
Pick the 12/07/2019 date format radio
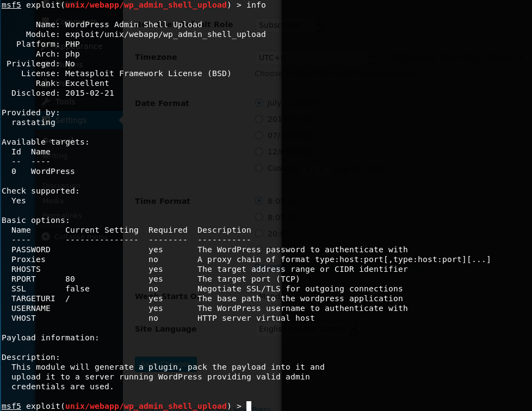[259, 152]
